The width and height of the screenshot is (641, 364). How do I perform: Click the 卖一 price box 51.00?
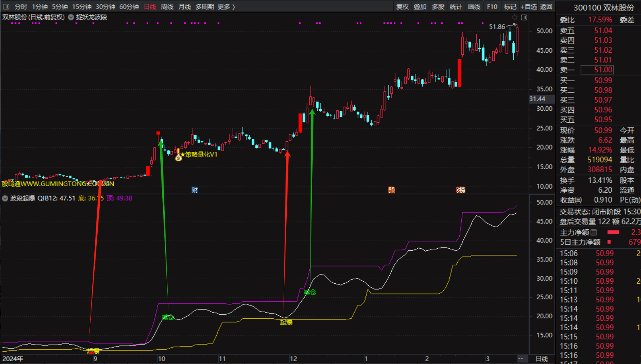603,70
